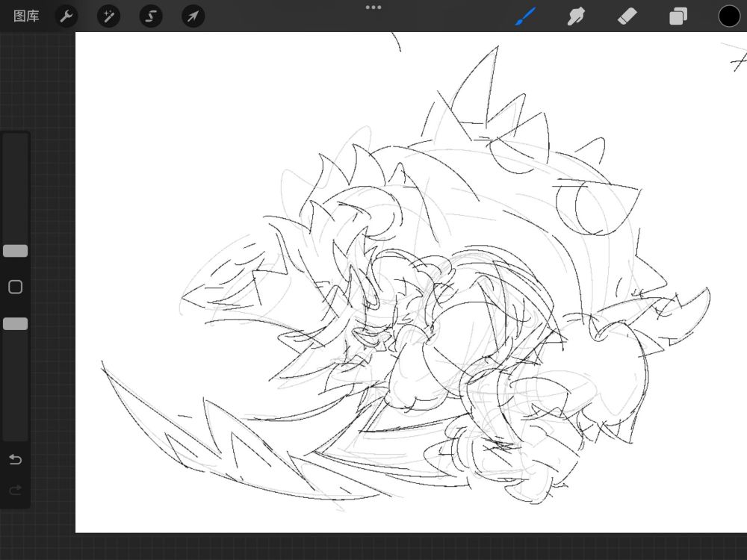
Task: Redo the last undone stroke
Action: tap(15, 490)
